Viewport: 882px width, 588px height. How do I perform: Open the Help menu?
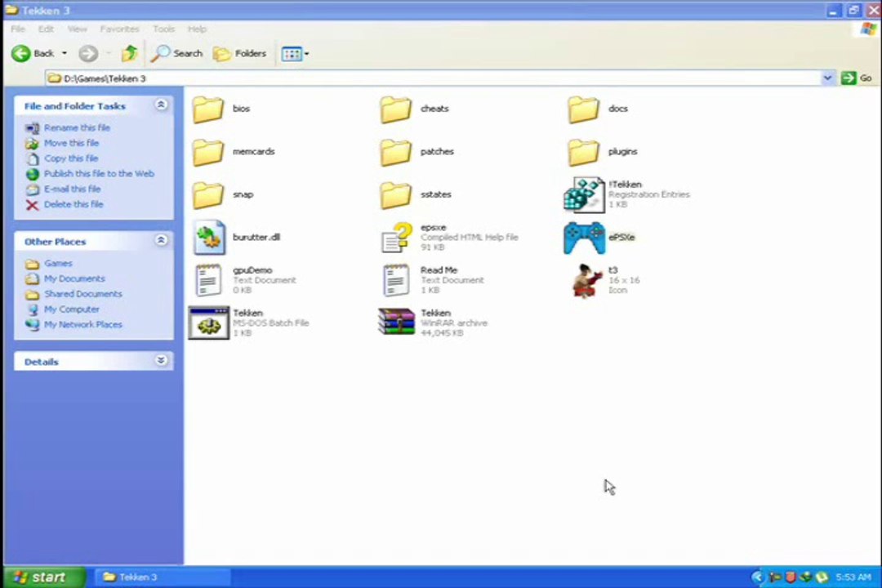[197, 29]
